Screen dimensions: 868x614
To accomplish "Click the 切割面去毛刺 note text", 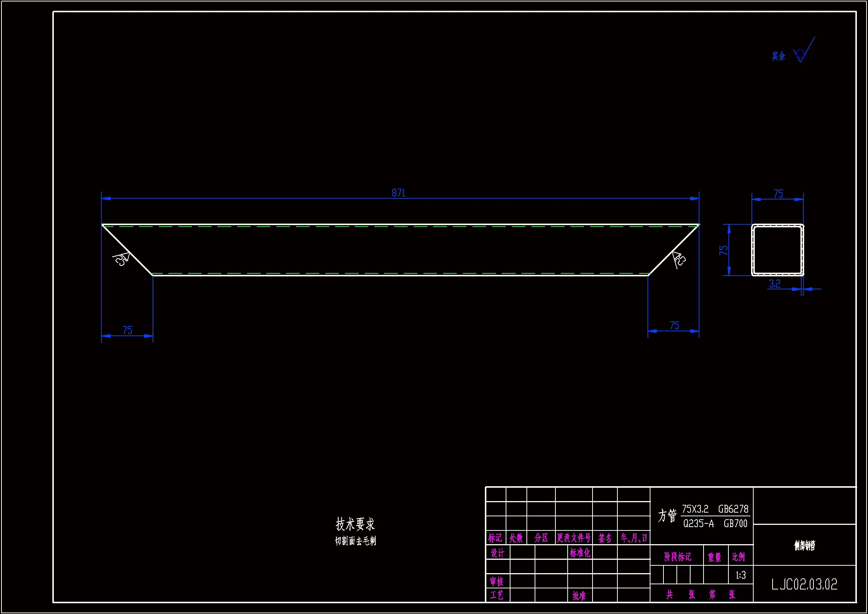I will 355,541.
